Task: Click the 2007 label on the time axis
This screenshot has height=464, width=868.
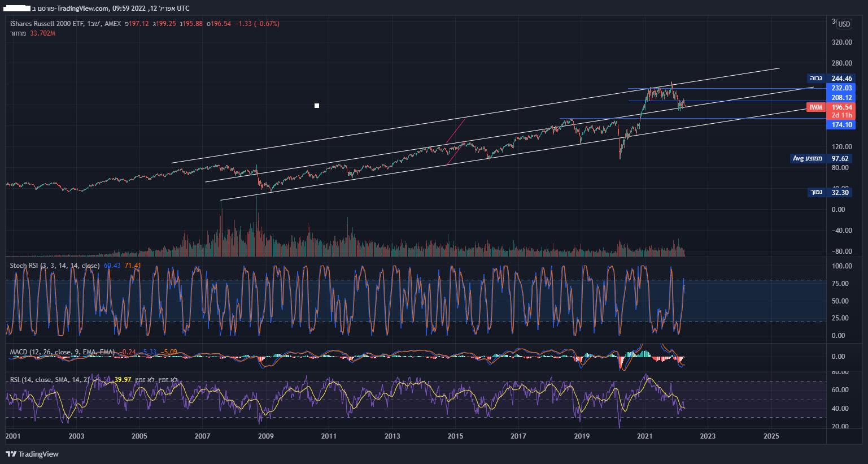Action: [202, 436]
